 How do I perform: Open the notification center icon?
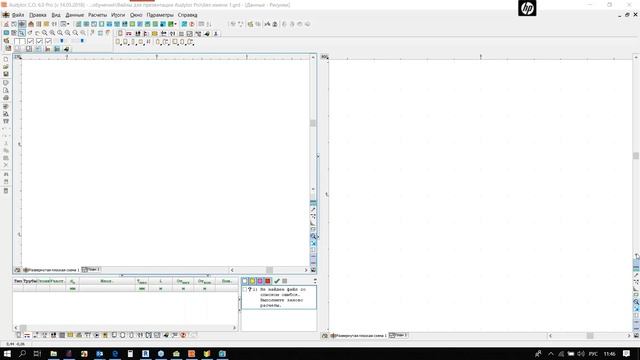627,354
